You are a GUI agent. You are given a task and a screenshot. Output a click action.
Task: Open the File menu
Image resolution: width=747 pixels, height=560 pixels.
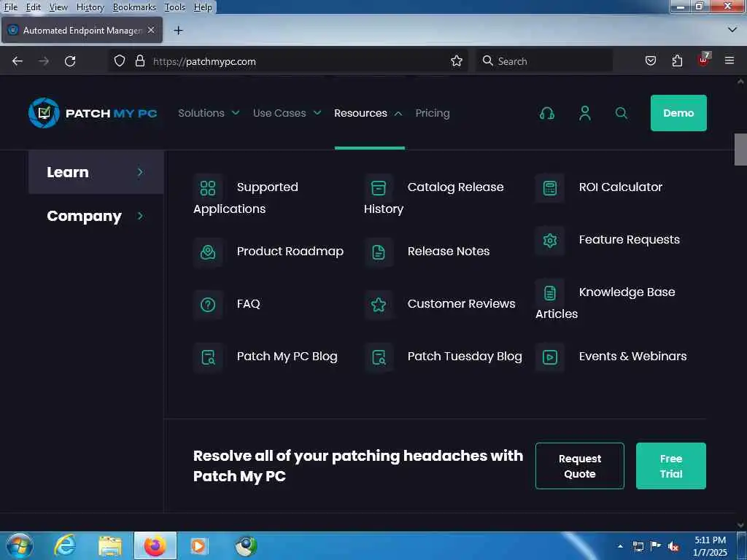(10, 7)
